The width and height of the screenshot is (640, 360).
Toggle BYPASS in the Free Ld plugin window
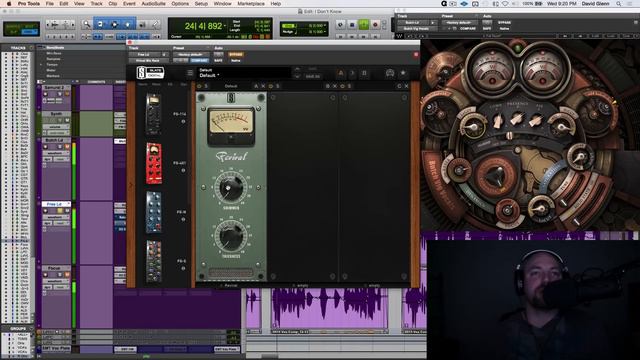coord(236,54)
